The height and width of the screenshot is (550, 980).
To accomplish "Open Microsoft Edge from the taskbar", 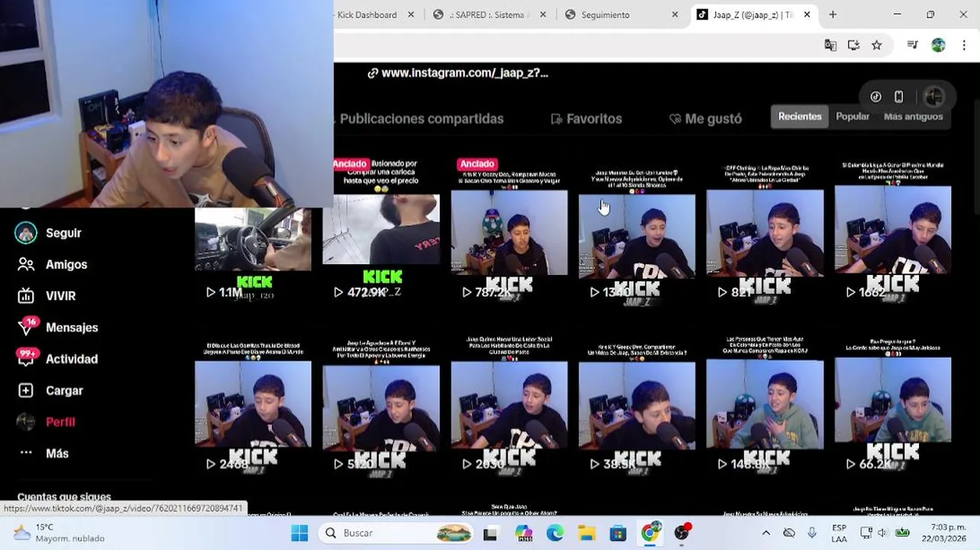I will click(555, 533).
